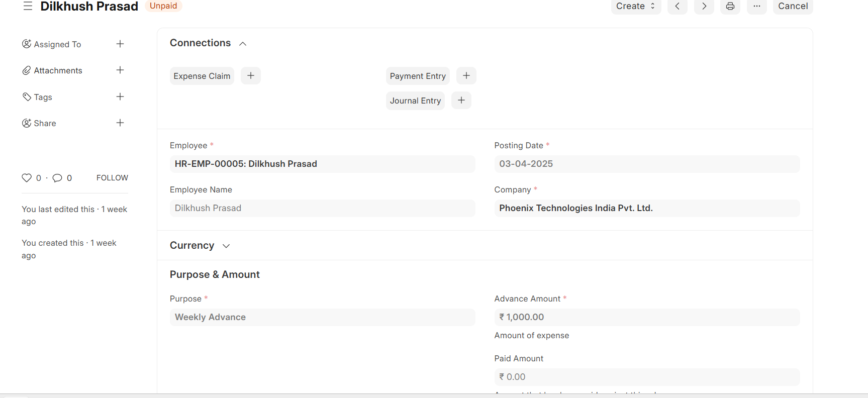This screenshot has width=868, height=398.
Task: Create new Payment Entry with plus
Action: point(466,76)
